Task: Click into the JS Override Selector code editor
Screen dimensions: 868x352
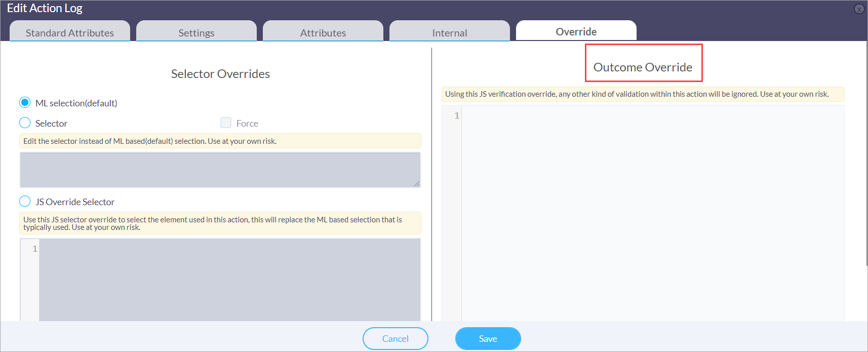Action: click(x=230, y=280)
